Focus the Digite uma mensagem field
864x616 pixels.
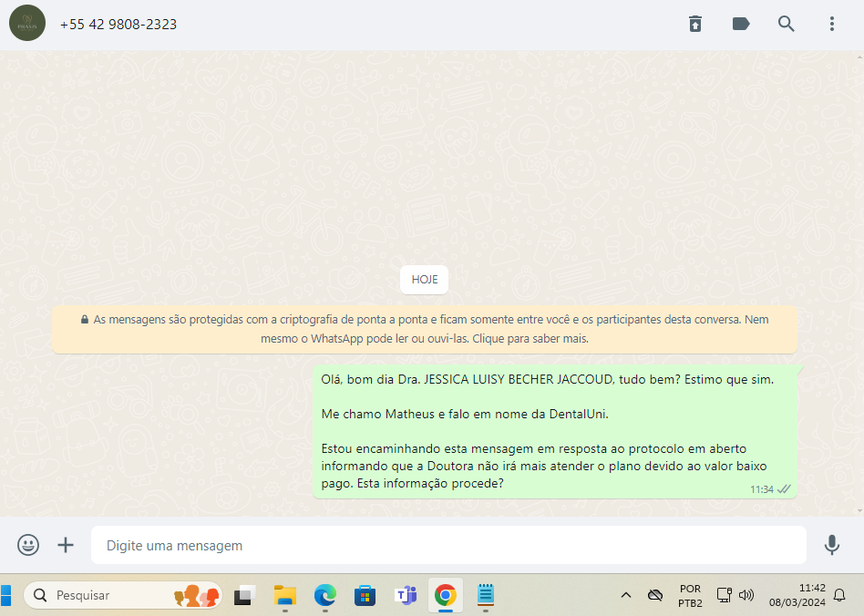[x=448, y=545]
